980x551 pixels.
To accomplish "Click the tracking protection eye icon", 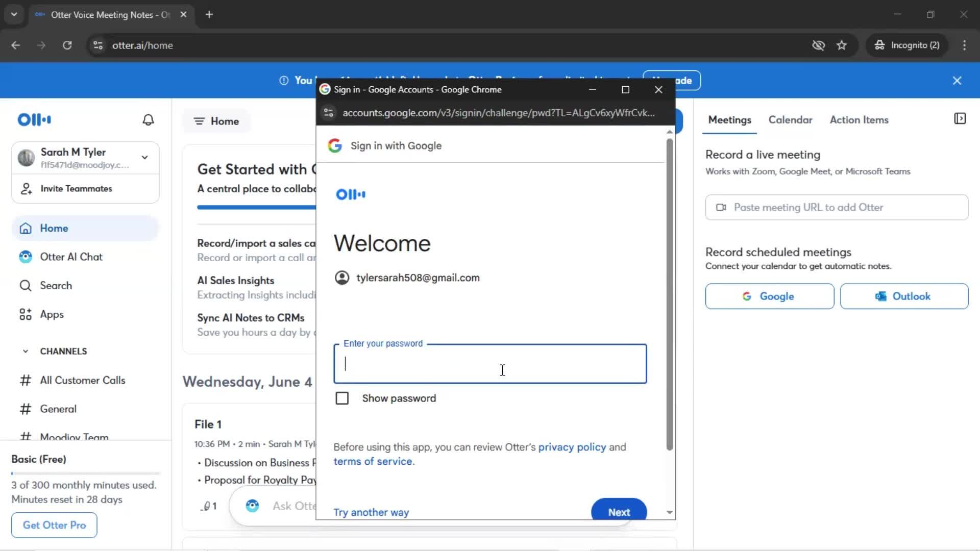I will coord(818,45).
